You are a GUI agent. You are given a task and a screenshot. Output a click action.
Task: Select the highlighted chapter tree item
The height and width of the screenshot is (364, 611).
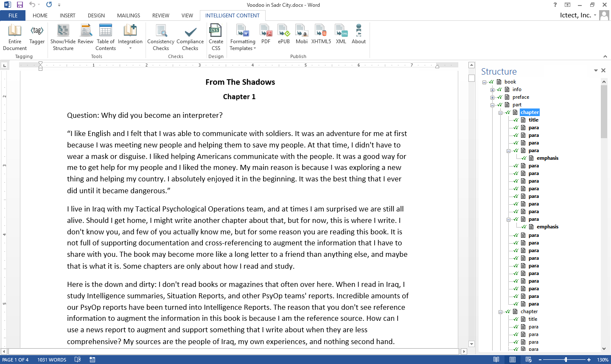[x=530, y=112]
